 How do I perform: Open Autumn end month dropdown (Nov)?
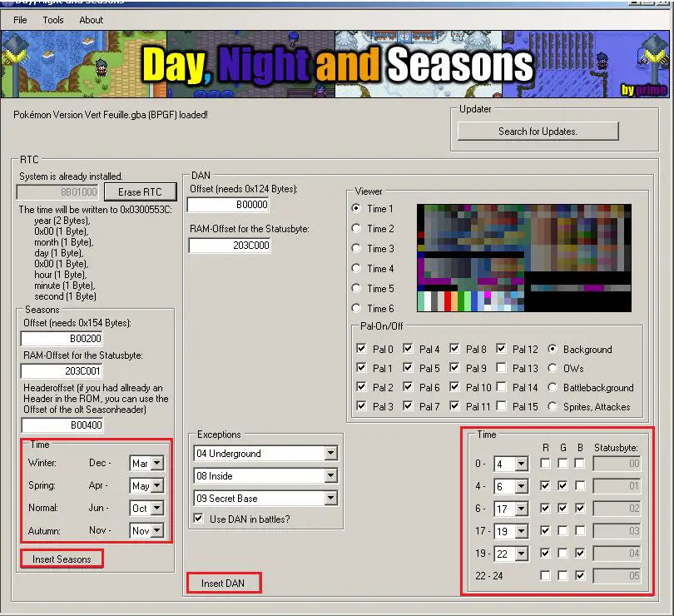(x=157, y=530)
